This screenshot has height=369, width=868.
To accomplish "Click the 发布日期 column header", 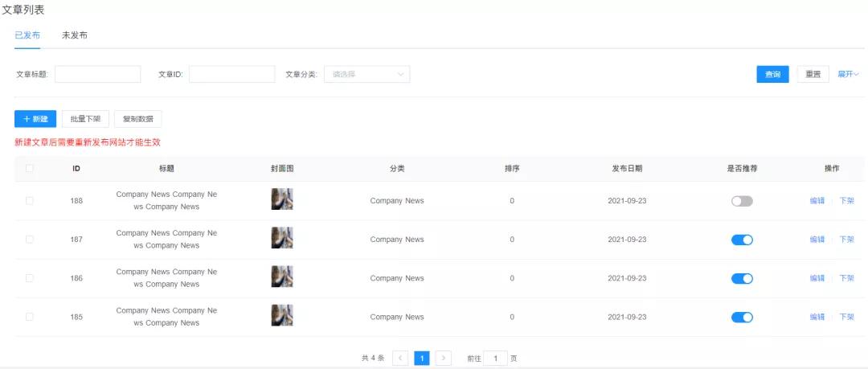I will coord(627,169).
